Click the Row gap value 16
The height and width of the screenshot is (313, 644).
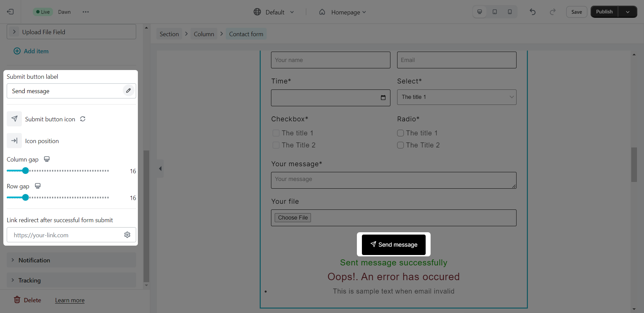click(x=133, y=198)
